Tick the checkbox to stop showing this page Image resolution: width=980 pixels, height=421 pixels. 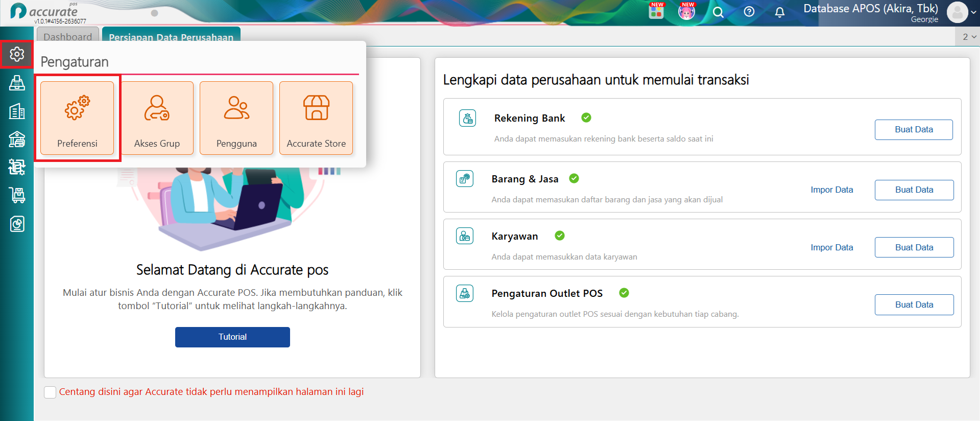point(50,392)
